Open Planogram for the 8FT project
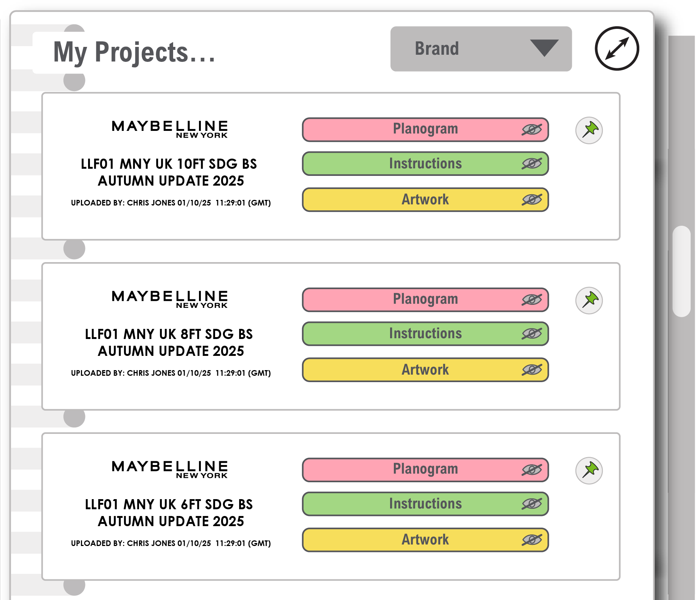Screen dimensions: 700x600 click(x=425, y=300)
